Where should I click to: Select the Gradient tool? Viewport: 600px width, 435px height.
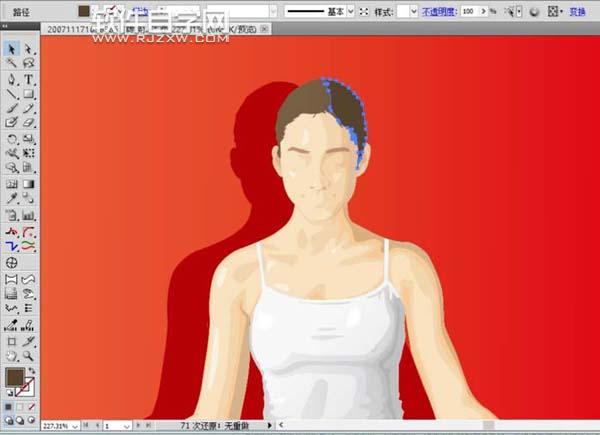tap(28, 185)
